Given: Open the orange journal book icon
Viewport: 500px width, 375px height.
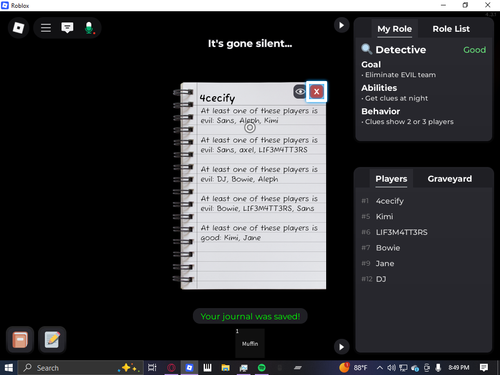Looking at the screenshot, I should point(20,340).
